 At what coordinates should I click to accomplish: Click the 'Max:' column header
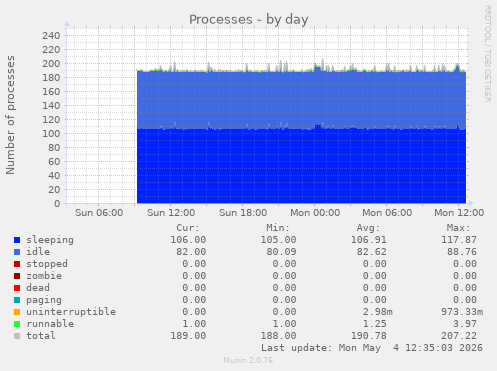tap(458, 228)
